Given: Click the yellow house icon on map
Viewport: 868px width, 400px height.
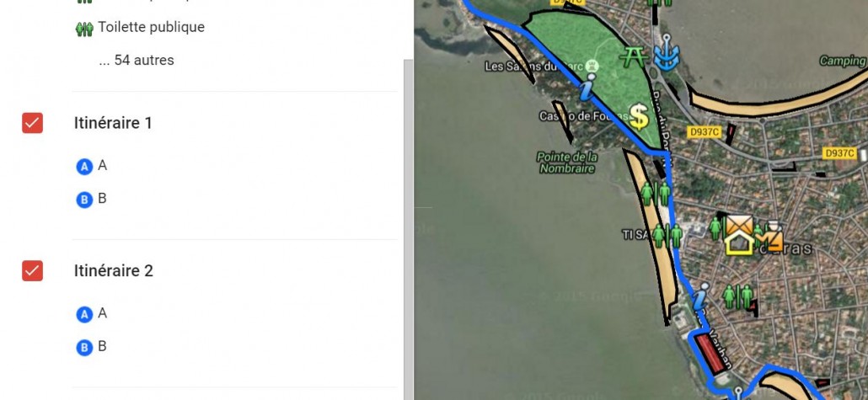Looking at the screenshot, I should (740, 243).
